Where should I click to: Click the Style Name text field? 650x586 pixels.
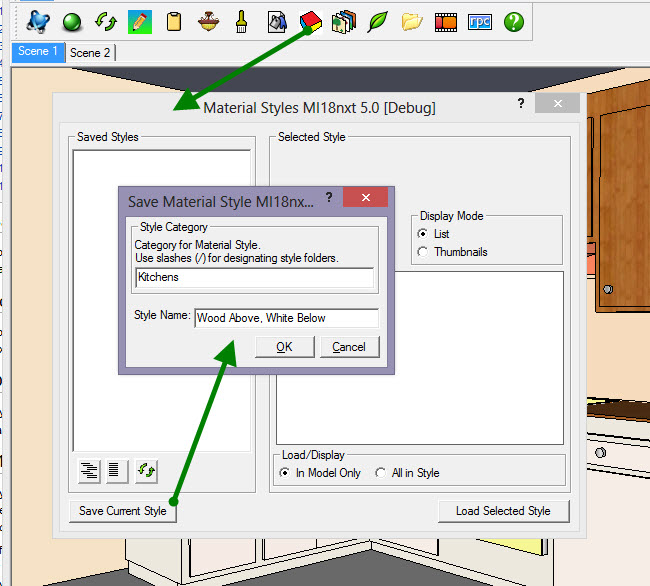point(286,318)
